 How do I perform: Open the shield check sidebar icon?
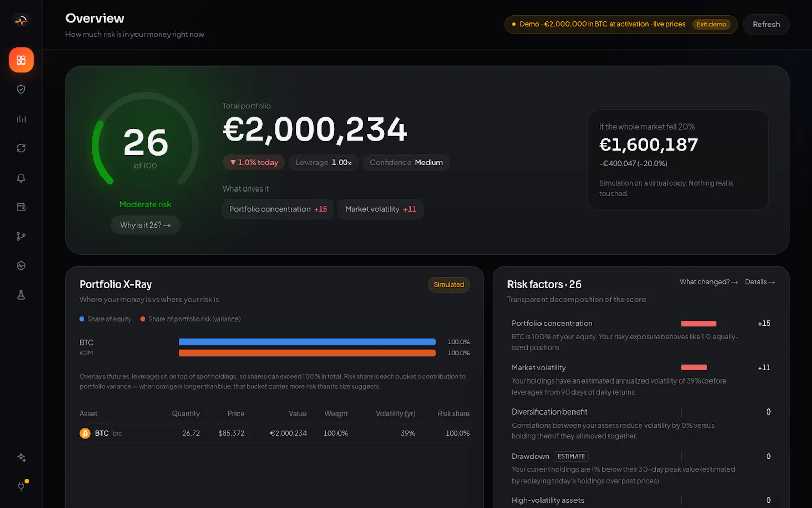(x=21, y=89)
